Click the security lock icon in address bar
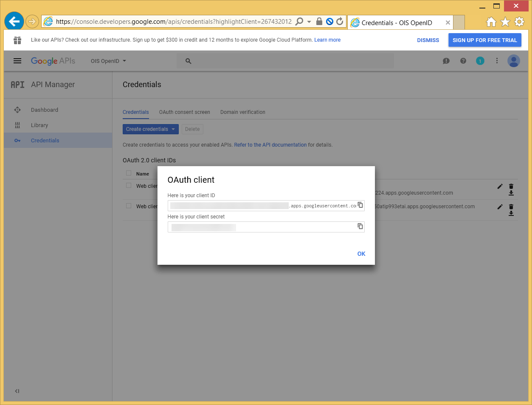532x405 pixels. point(319,21)
